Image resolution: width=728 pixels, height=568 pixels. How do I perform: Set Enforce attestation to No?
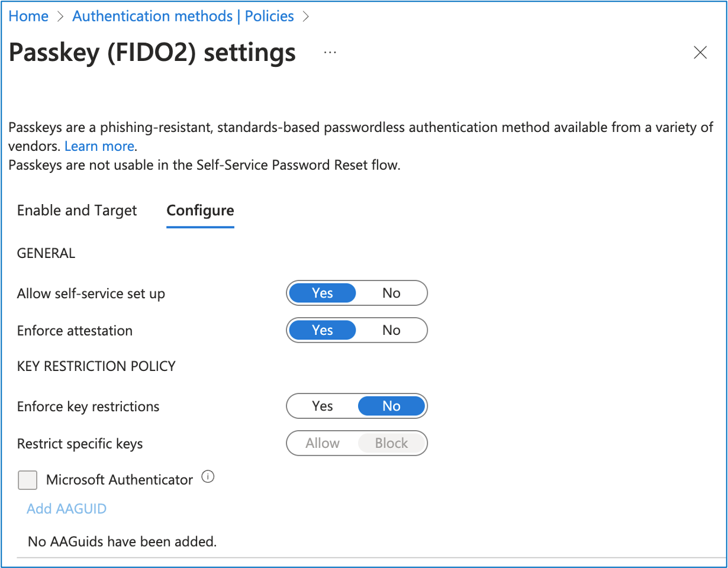392,330
